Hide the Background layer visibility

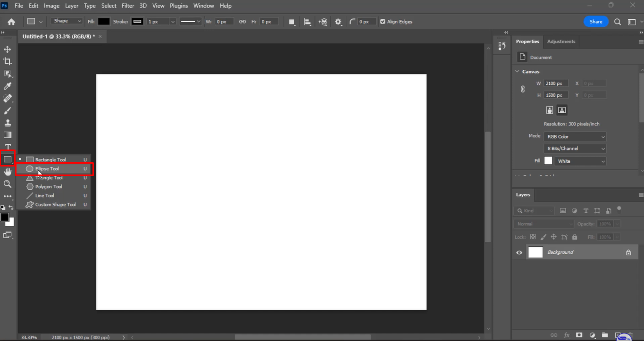pos(519,252)
